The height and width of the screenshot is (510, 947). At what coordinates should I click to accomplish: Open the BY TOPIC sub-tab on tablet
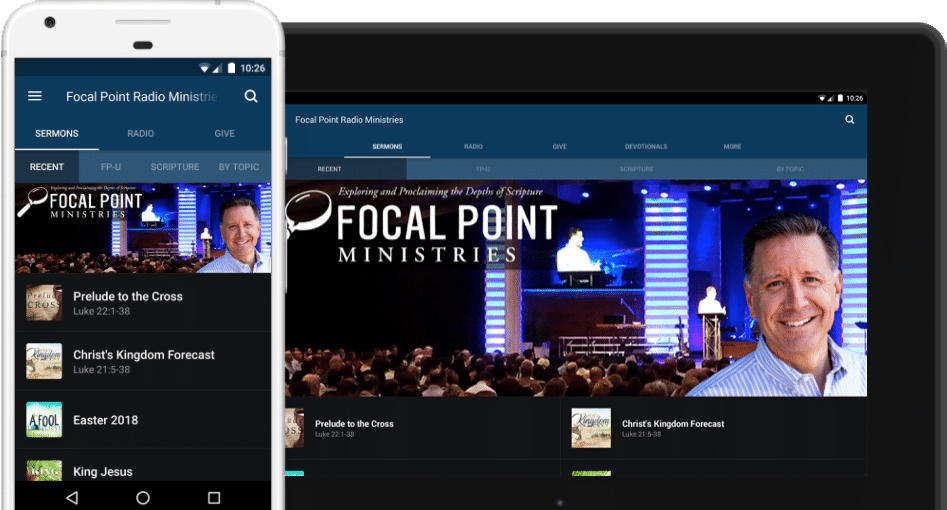click(790, 169)
